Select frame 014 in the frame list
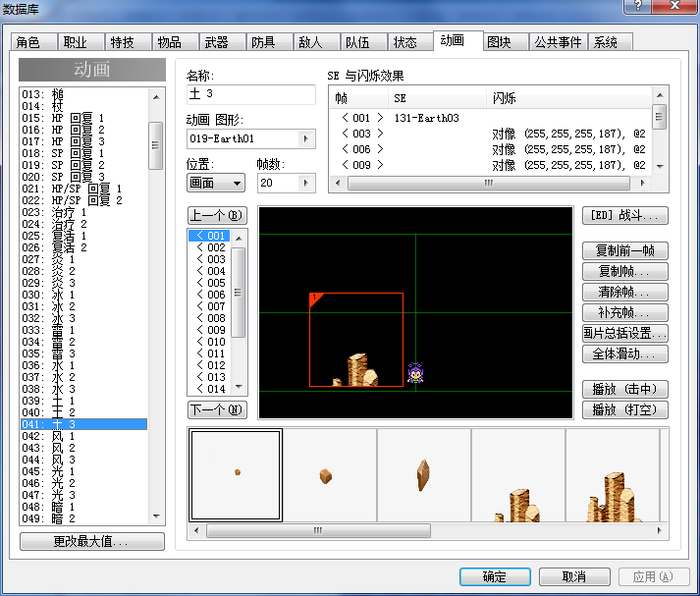 tap(211, 389)
